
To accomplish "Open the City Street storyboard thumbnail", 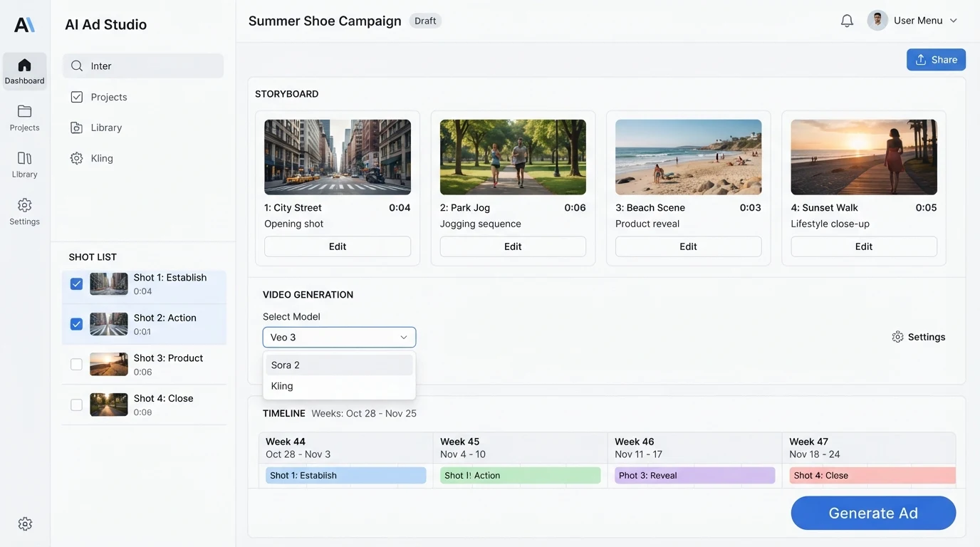I will tap(338, 157).
